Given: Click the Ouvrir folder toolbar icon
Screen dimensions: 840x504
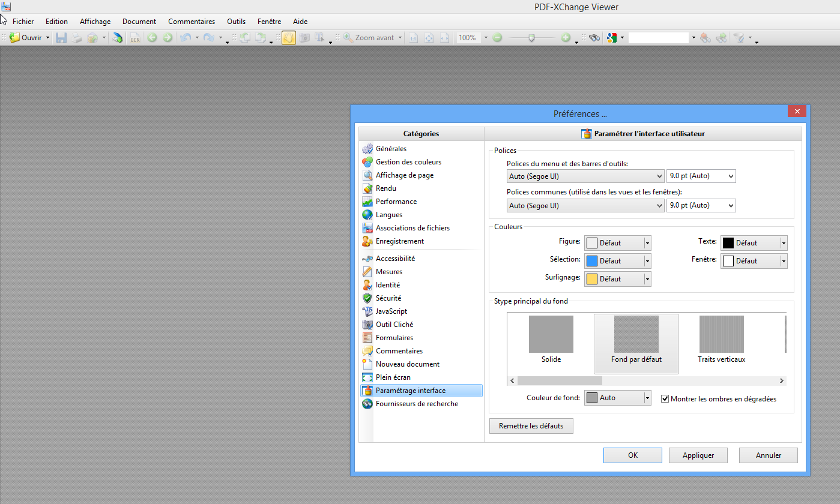Looking at the screenshot, I should pos(14,38).
